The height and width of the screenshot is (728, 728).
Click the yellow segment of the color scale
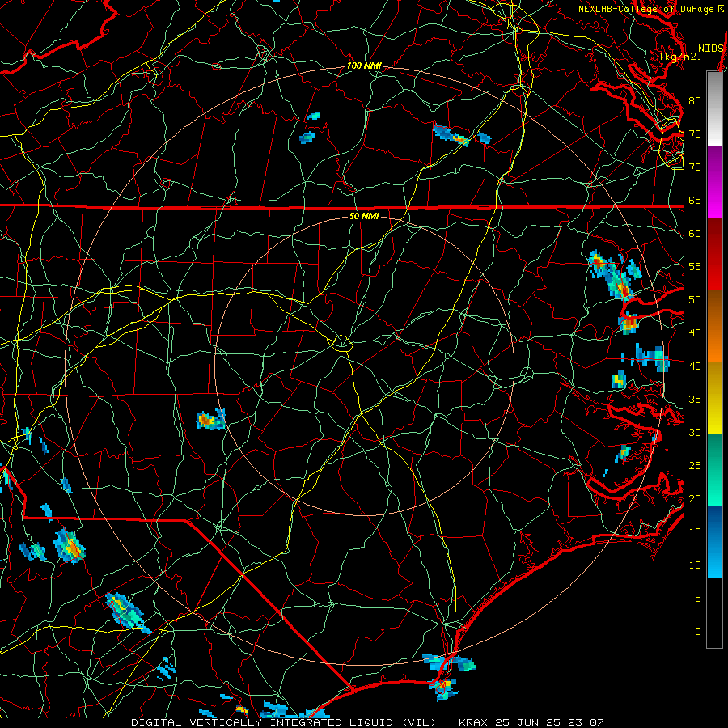pos(714,398)
